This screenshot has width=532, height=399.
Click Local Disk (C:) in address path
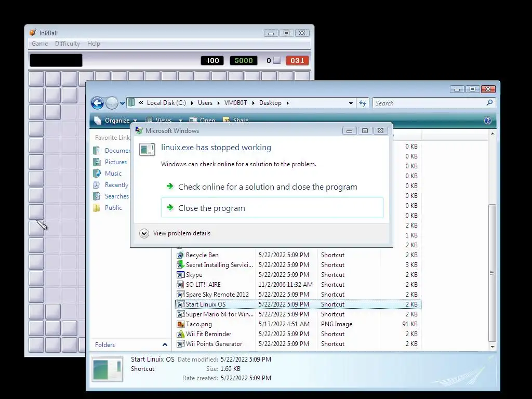(x=166, y=103)
